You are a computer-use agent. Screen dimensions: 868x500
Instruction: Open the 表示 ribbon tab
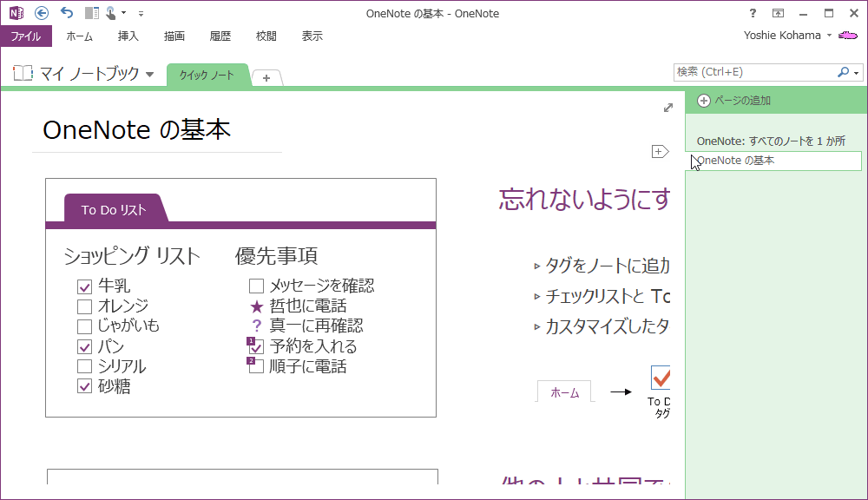click(x=312, y=36)
